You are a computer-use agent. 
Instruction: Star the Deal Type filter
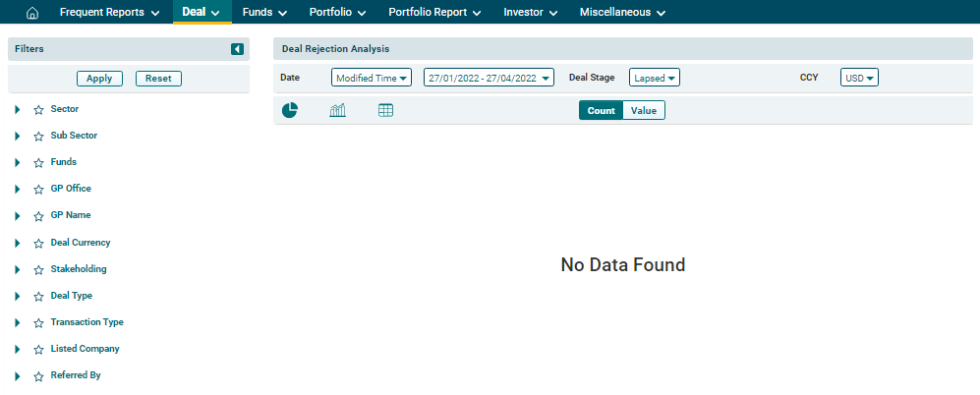(x=38, y=296)
